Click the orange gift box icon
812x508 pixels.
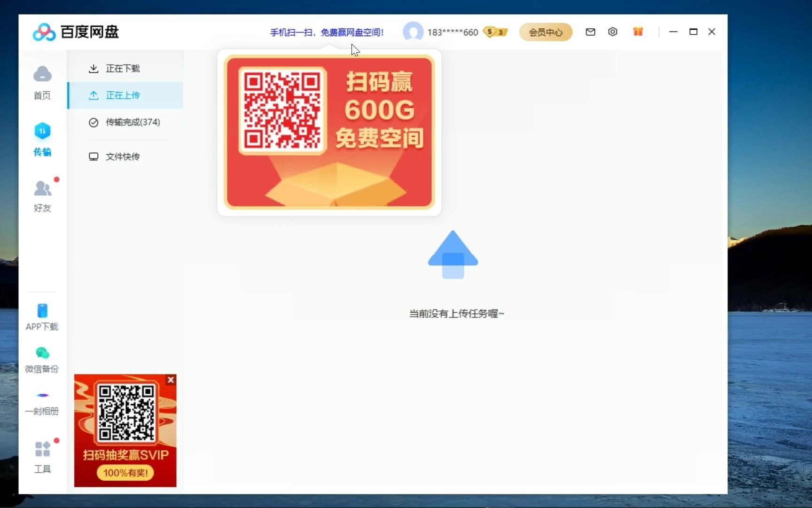click(x=638, y=32)
